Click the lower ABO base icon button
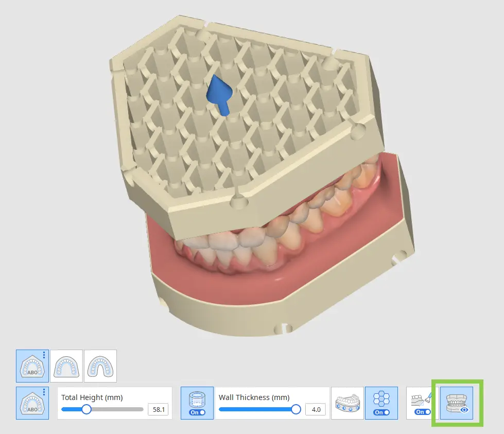Screen dimensions: 504x434 [x=31, y=403]
